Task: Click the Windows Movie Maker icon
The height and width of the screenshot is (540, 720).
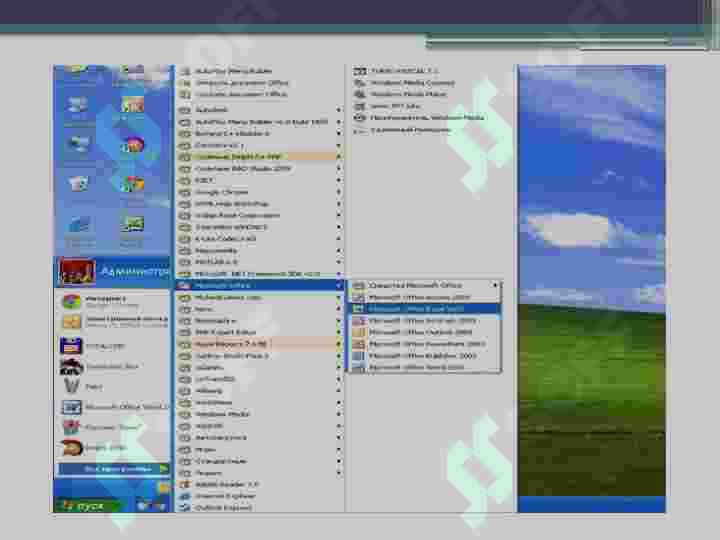Action: [x=360, y=94]
